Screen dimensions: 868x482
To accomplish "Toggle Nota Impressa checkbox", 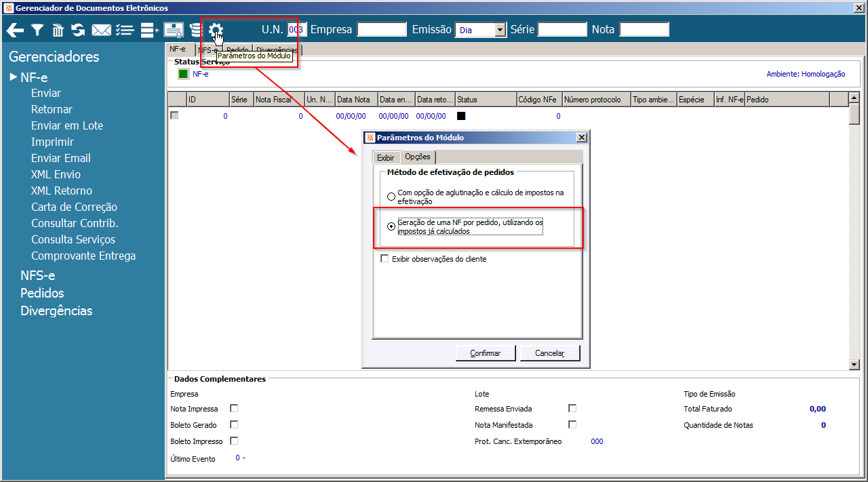I will [x=234, y=408].
